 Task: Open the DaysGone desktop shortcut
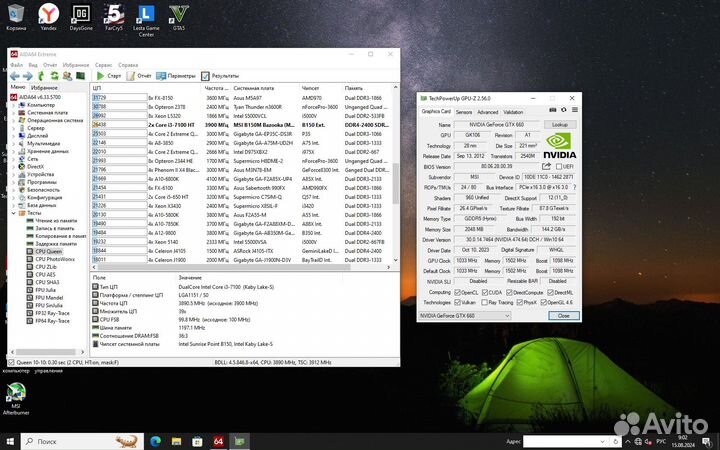coord(81,17)
